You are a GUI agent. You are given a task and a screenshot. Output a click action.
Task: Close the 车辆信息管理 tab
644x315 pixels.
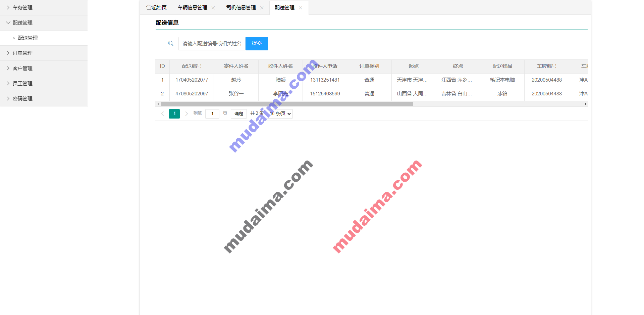pos(213,8)
